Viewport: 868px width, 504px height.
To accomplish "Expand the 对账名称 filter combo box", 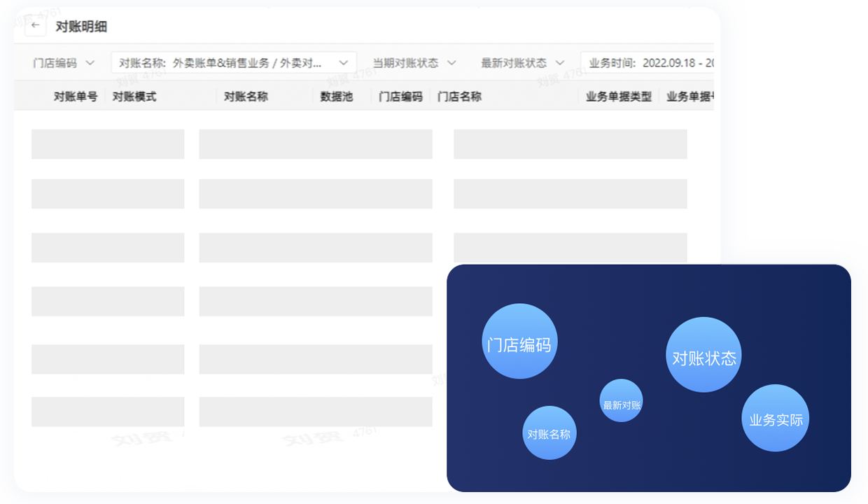I will [x=234, y=63].
